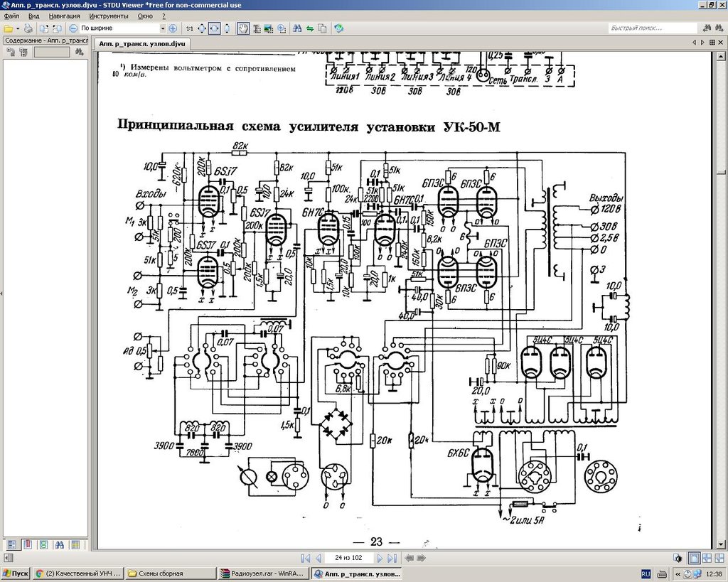728x582 pixels.
Task: Switch to Thumbnails tab in sidebar bottom
Action: 43,545
